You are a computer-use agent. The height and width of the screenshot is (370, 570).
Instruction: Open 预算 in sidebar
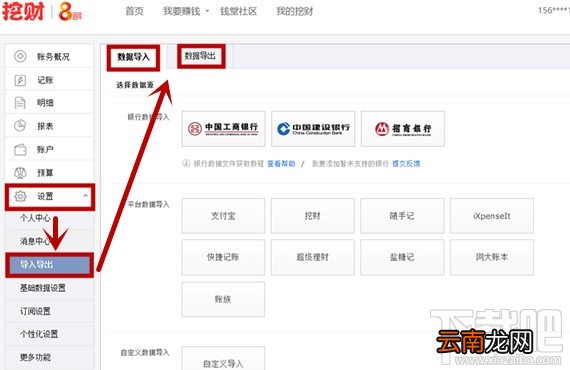(49, 173)
